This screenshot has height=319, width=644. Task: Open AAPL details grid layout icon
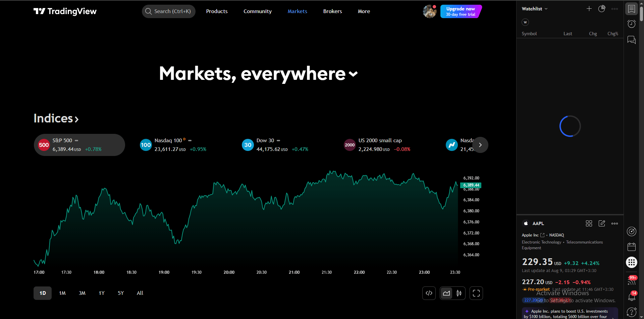[x=589, y=223]
